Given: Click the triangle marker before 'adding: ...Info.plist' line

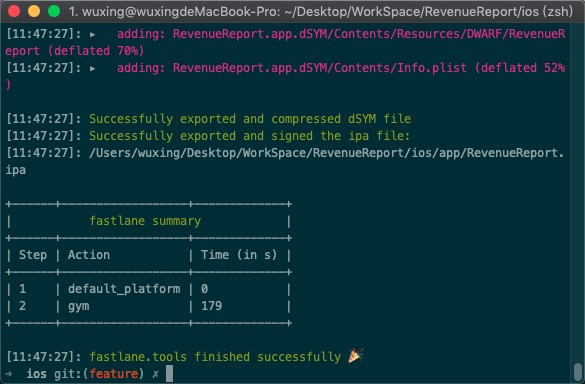Looking at the screenshot, I should [93, 69].
